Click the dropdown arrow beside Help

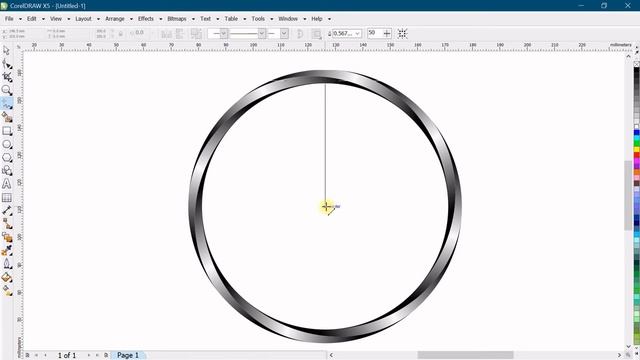point(329,19)
